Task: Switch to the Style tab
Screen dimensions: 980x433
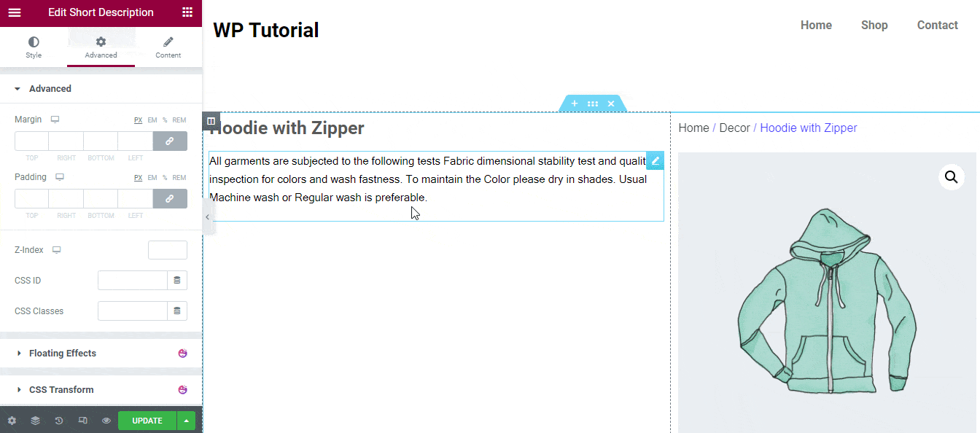Action: click(34, 47)
